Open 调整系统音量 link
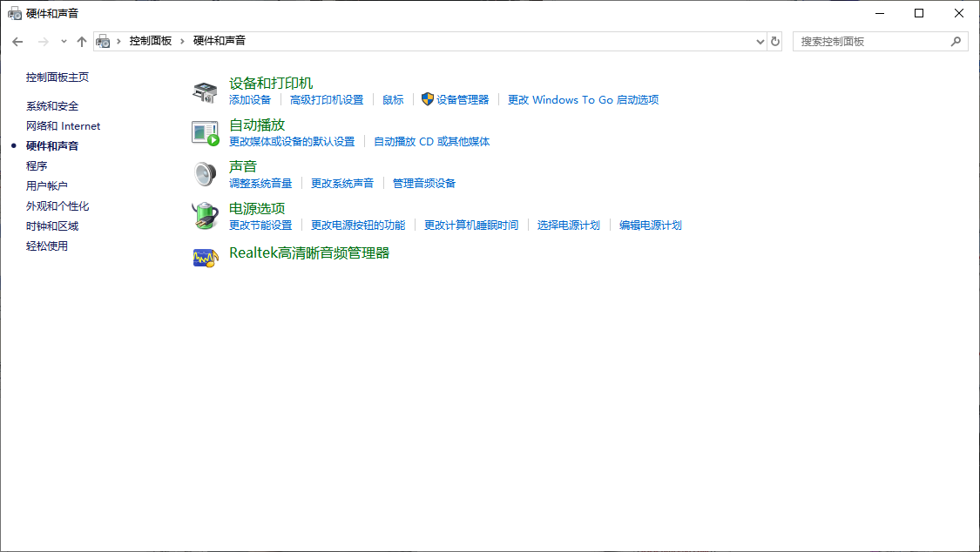The height and width of the screenshot is (552, 980). pyautogui.click(x=260, y=184)
